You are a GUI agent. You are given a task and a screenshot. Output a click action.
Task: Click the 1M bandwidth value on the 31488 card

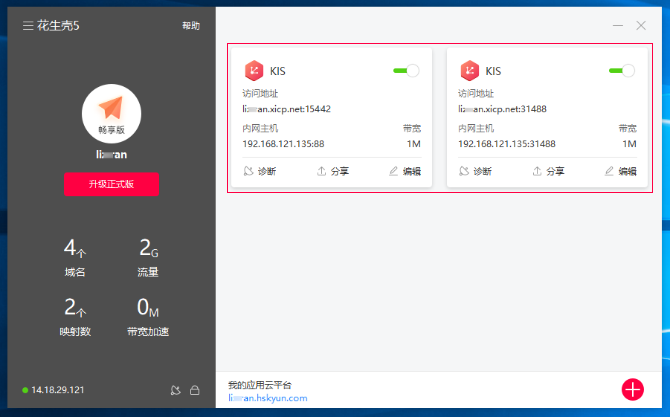[x=629, y=144]
